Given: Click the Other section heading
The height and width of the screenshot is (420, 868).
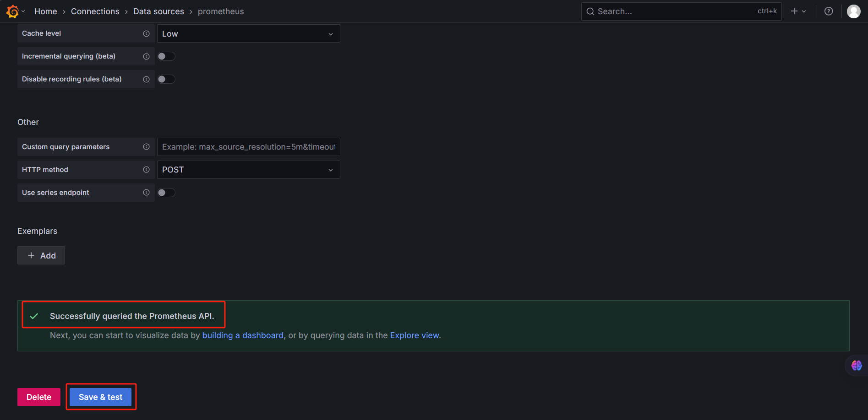Looking at the screenshot, I should click(x=28, y=122).
